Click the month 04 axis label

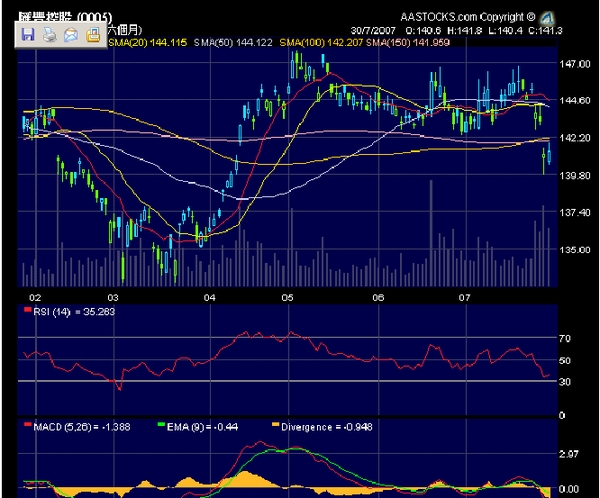(x=210, y=298)
